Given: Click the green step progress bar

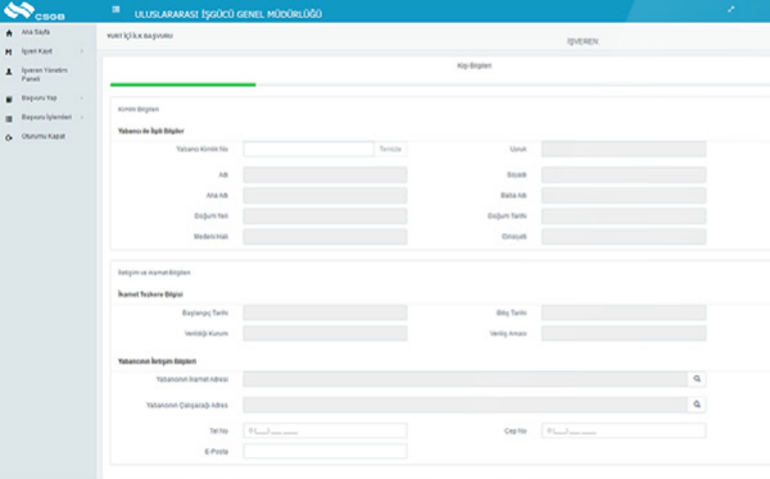Looking at the screenshot, I should (182, 85).
